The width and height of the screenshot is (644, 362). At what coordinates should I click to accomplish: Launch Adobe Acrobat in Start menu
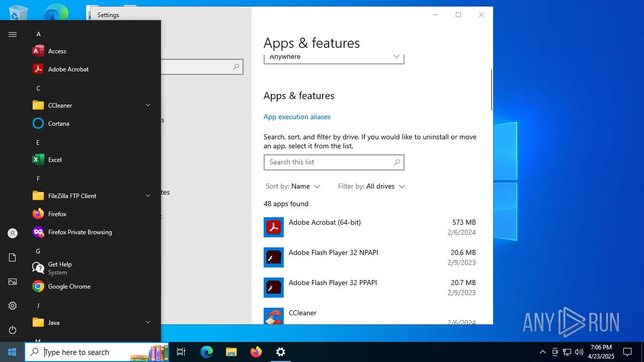point(92,69)
